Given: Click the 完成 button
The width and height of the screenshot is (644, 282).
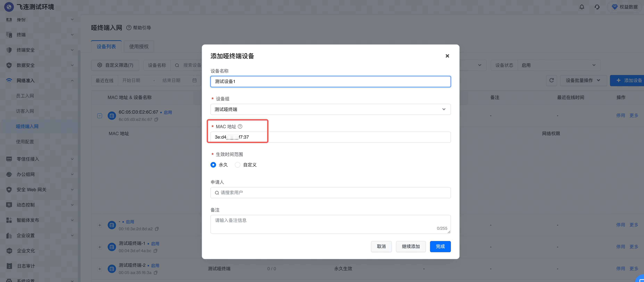Looking at the screenshot, I should coord(440,247).
